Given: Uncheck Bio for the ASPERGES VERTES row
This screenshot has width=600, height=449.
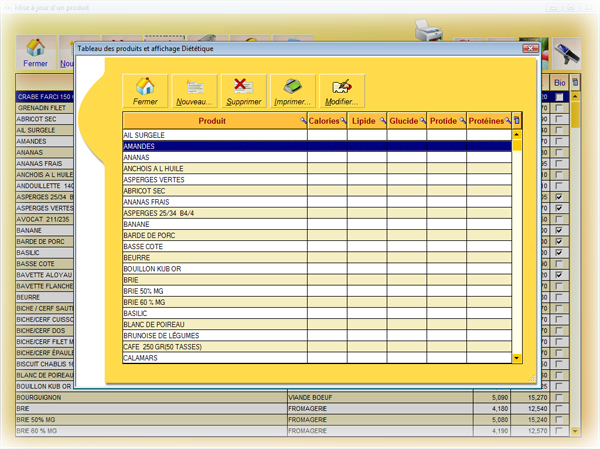Looking at the screenshot, I should 559,208.
